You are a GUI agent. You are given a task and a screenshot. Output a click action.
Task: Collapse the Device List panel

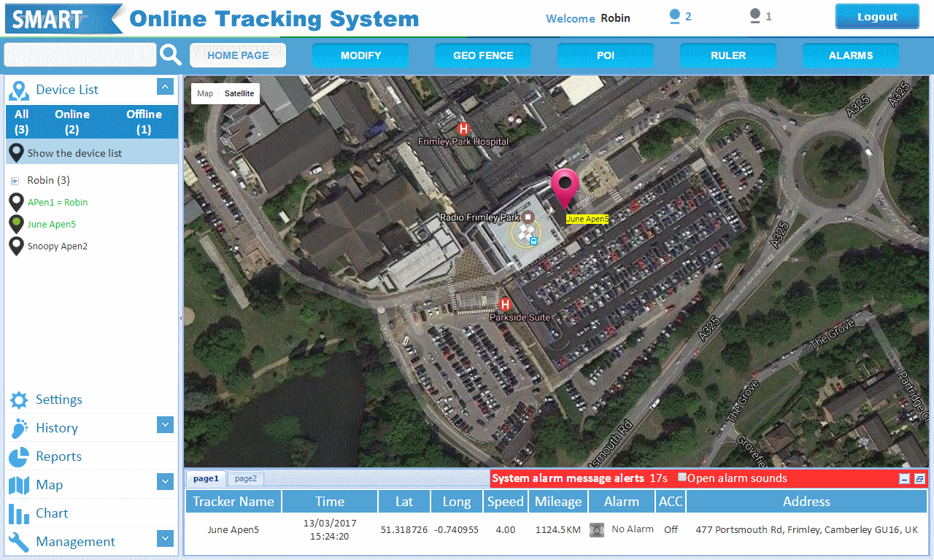click(x=165, y=87)
